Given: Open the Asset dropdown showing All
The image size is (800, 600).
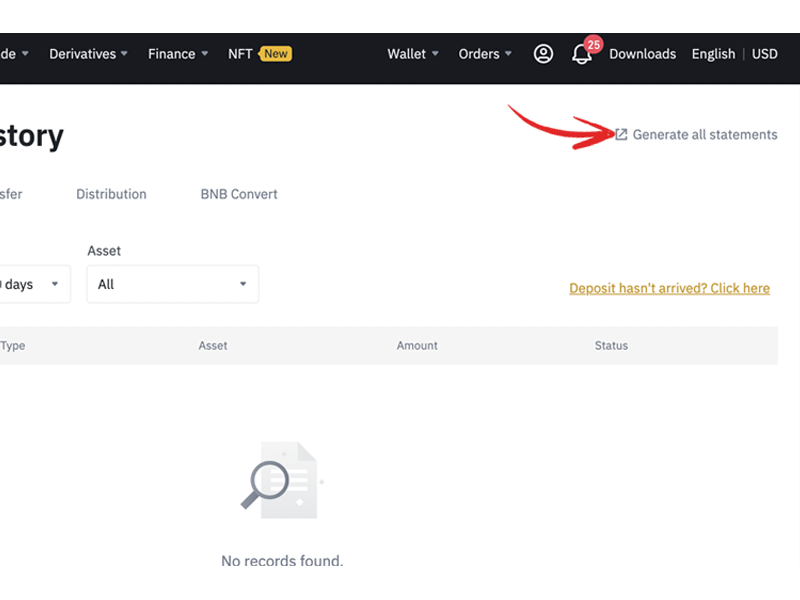Looking at the screenshot, I should tap(172, 284).
